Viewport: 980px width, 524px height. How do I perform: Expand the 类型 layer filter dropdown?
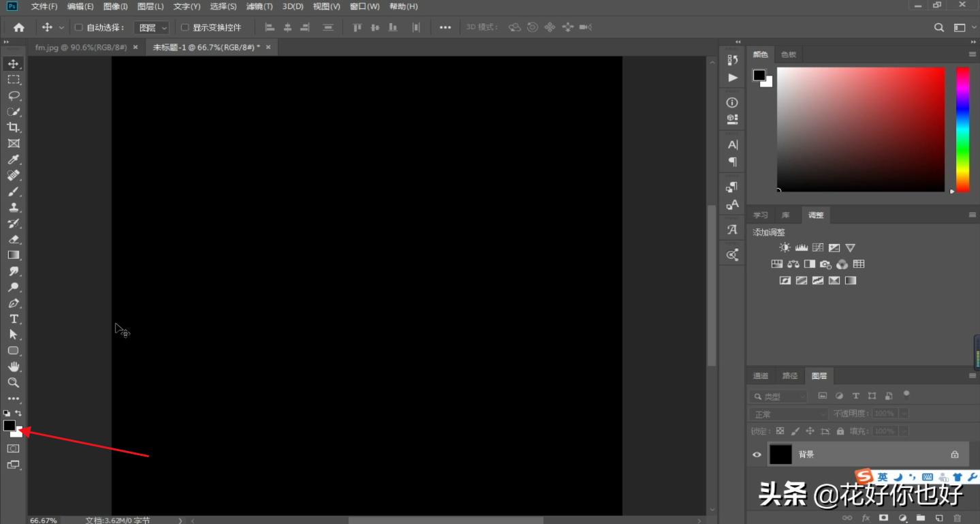[x=779, y=397]
